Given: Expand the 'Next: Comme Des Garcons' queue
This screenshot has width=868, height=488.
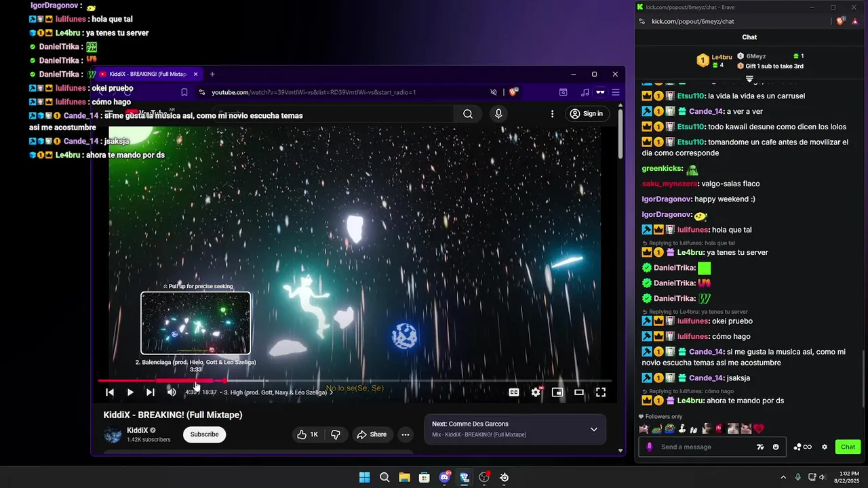Looking at the screenshot, I should [593, 429].
